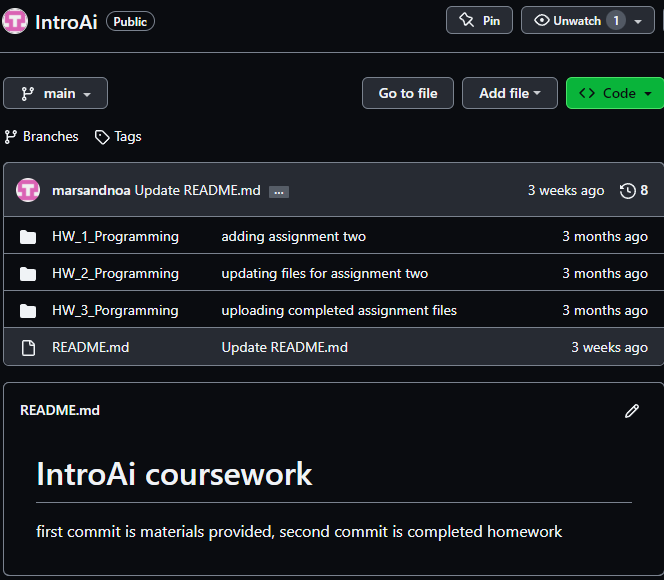
Task: Open the HW_2_Programming folder
Action: (115, 273)
